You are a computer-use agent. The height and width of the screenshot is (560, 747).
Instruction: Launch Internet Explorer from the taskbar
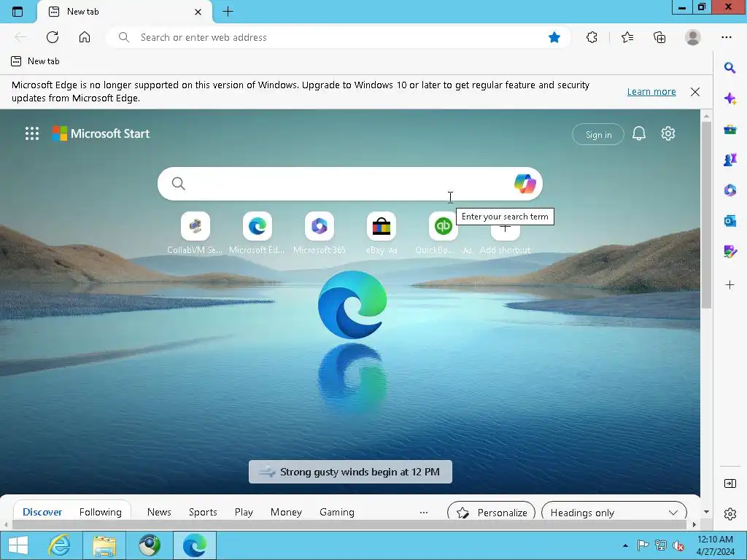(59, 545)
